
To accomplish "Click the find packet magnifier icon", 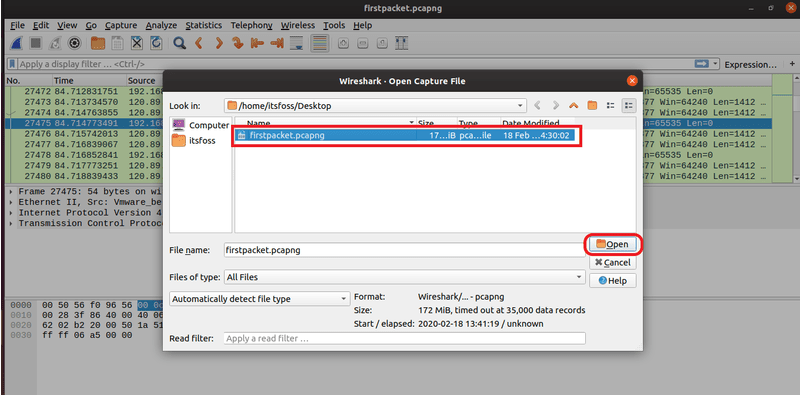I will click(x=179, y=43).
